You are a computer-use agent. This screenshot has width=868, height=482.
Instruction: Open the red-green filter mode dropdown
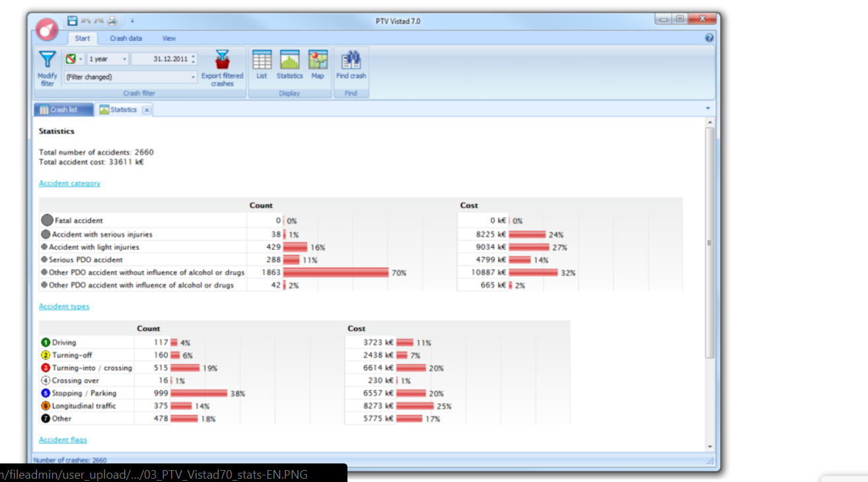[x=75, y=59]
